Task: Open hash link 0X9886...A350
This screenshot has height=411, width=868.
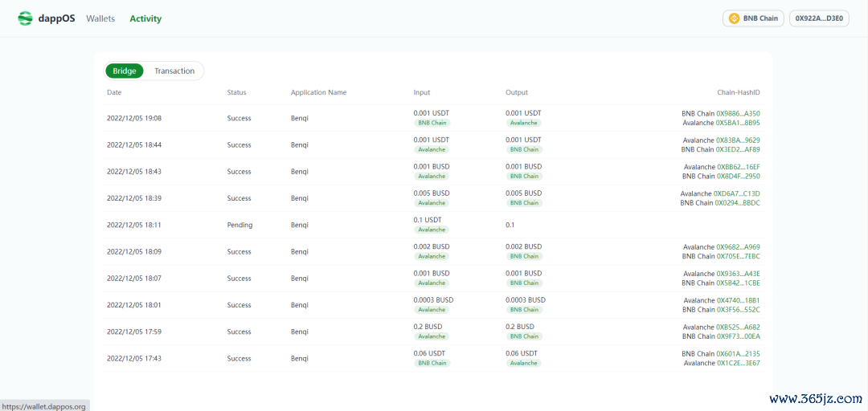Action: pyautogui.click(x=738, y=114)
